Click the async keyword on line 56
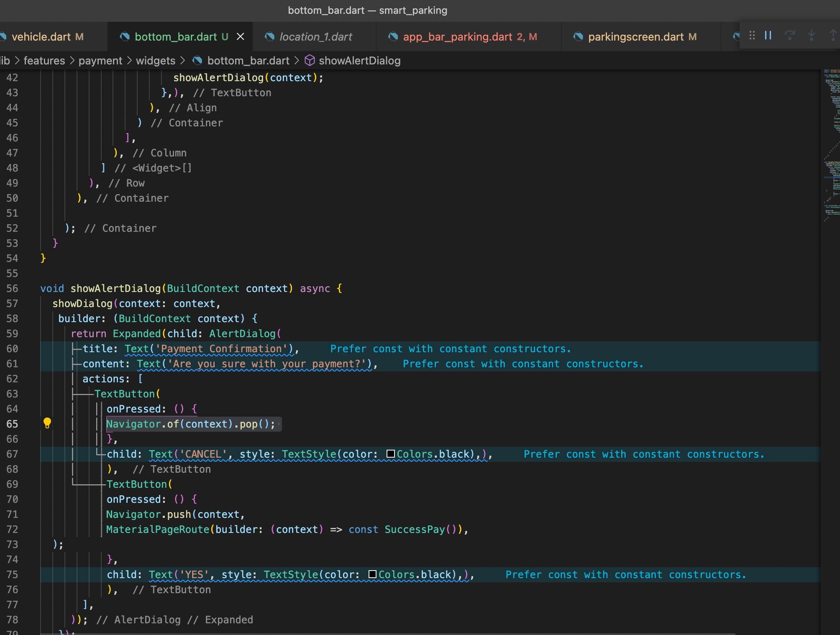 (x=315, y=288)
